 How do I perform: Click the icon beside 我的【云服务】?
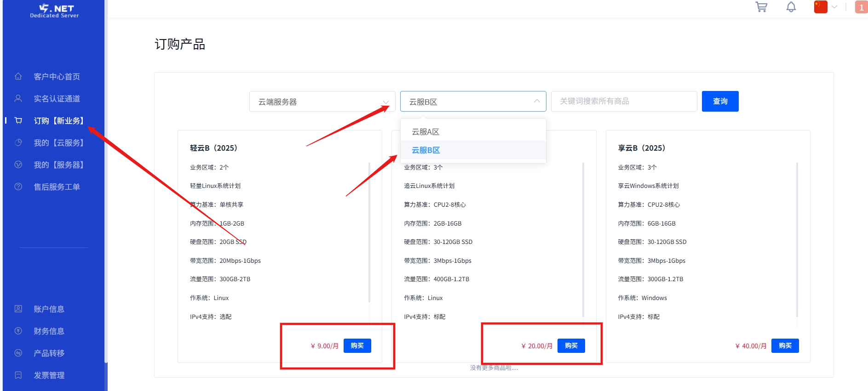[18, 143]
